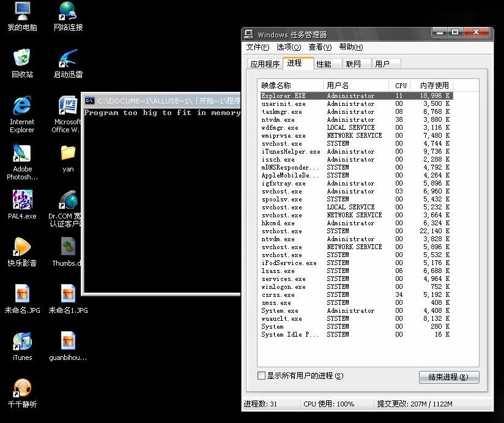The height and width of the screenshot is (423, 504).
Task: Open the 查看(V) menu
Action: [320, 47]
